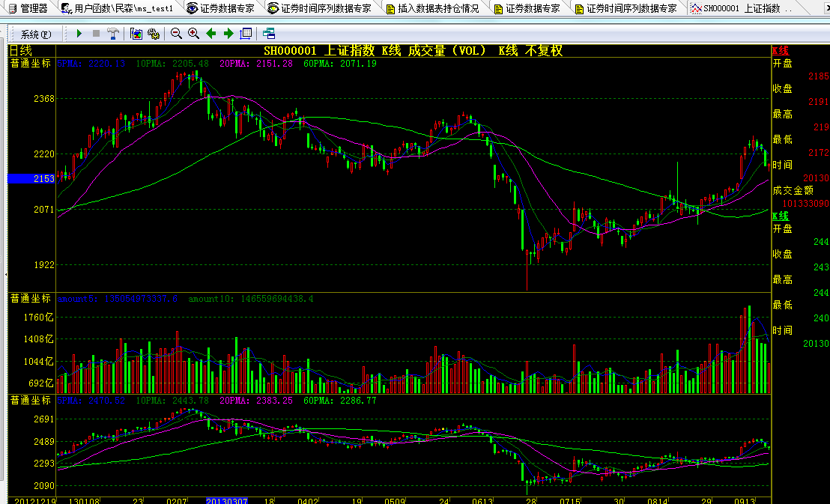This screenshot has height=504, width=830.
Task: Click the green Run play icon
Action: pyautogui.click(x=79, y=34)
